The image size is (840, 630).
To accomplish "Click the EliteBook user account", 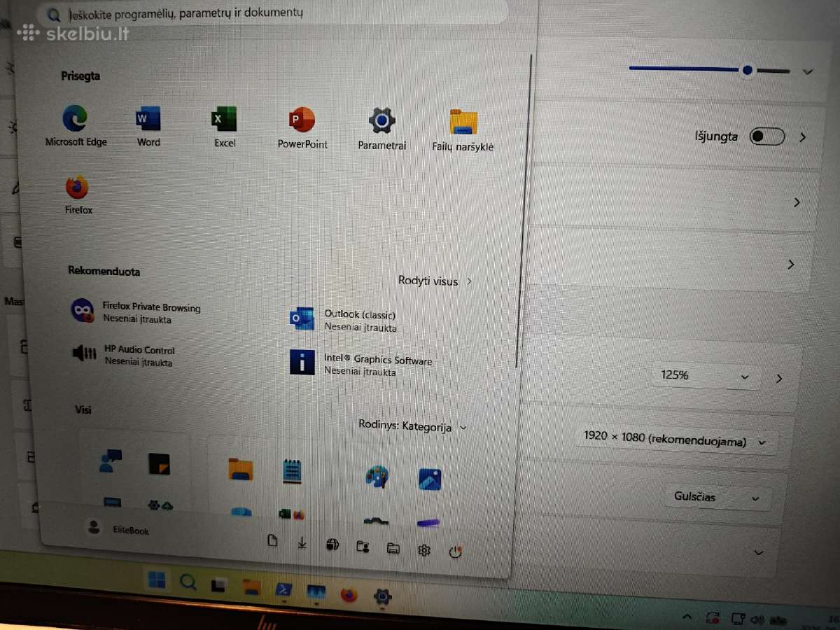I will [x=118, y=528].
